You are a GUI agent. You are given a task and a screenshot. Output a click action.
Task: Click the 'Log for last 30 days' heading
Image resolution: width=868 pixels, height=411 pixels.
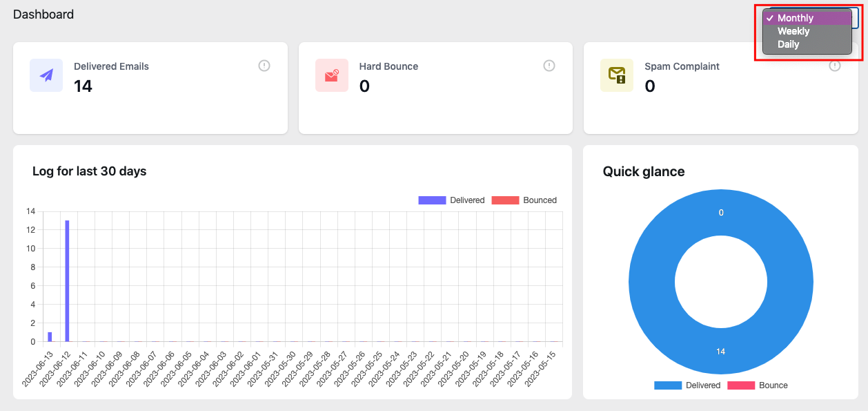coord(90,171)
